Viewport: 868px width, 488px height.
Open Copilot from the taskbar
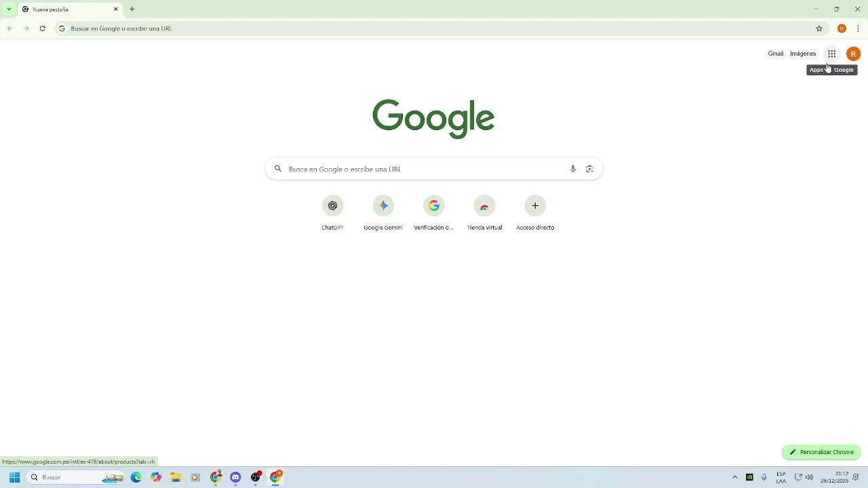(156, 477)
